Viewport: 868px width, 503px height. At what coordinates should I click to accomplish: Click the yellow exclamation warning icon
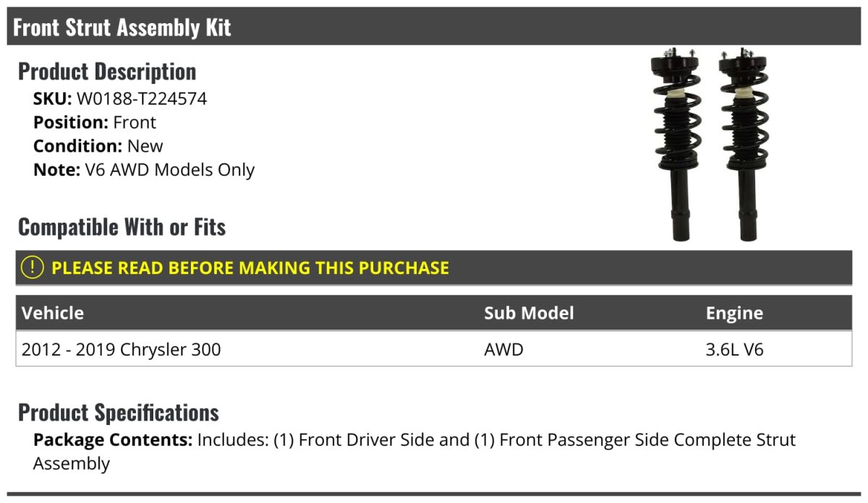tap(33, 267)
